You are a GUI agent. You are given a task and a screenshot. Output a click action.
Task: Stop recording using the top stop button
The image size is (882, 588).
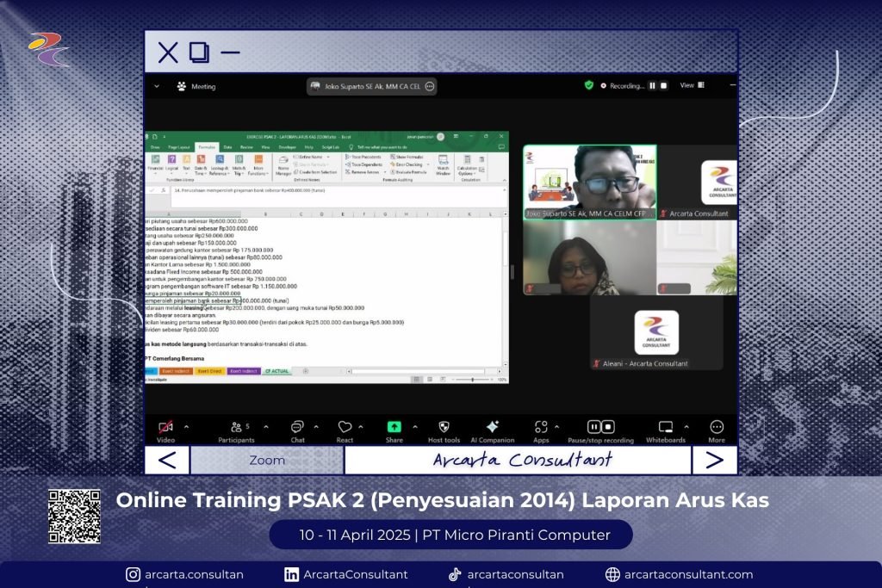pos(664,86)
